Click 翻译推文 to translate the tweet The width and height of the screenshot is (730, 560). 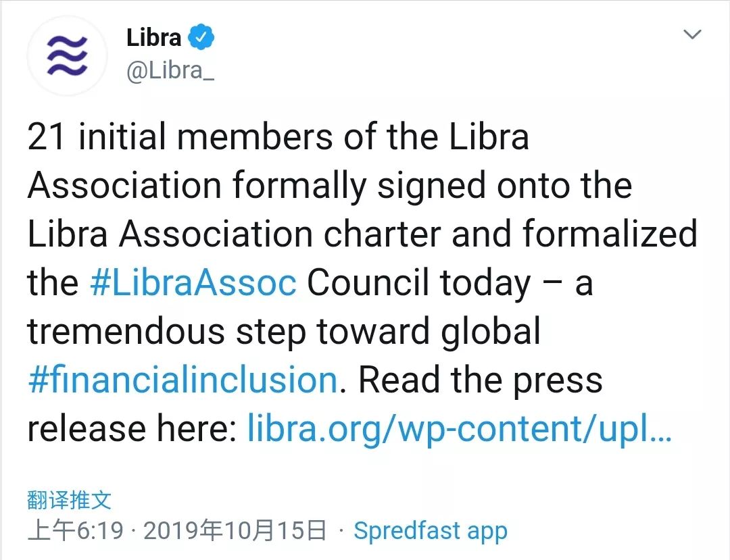click(70, 500)
